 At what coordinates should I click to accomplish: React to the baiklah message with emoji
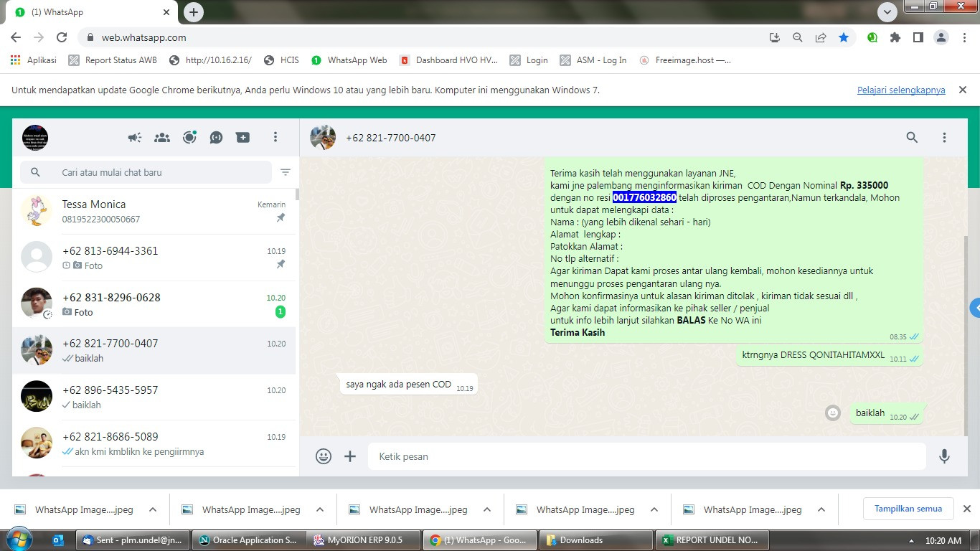click(x=833, y=413)
